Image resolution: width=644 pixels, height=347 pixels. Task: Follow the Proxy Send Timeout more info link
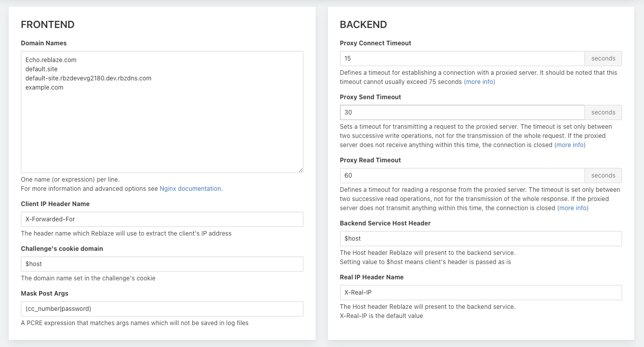point(570,145)
